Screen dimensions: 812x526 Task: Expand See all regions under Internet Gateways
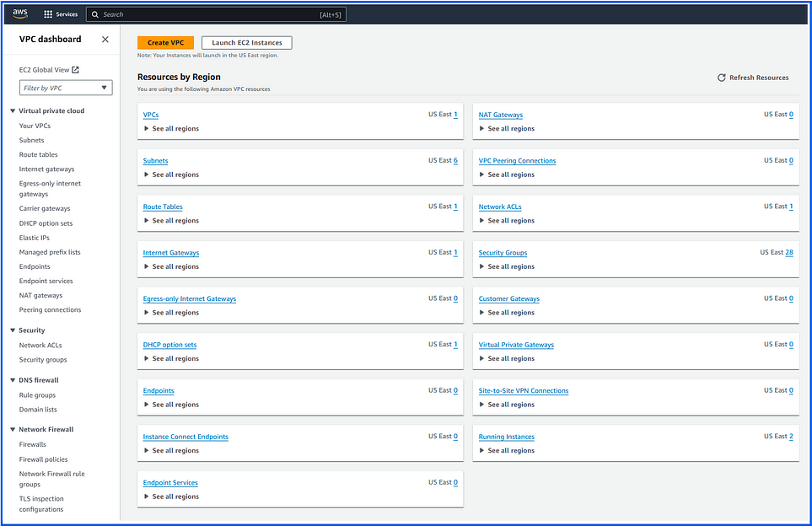coord(171,266)
